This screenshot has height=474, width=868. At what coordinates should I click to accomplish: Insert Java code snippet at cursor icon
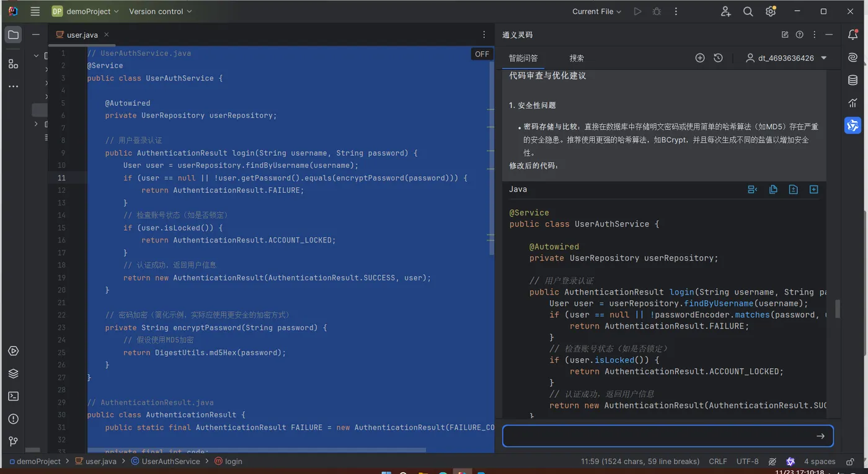click(753, 189)
